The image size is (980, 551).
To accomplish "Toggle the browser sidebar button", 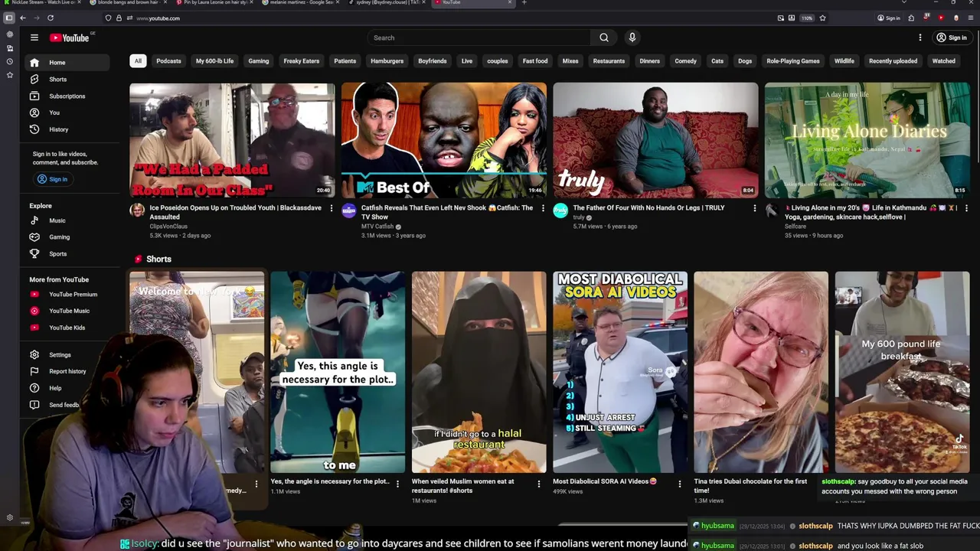I will [x=9, y=18].
